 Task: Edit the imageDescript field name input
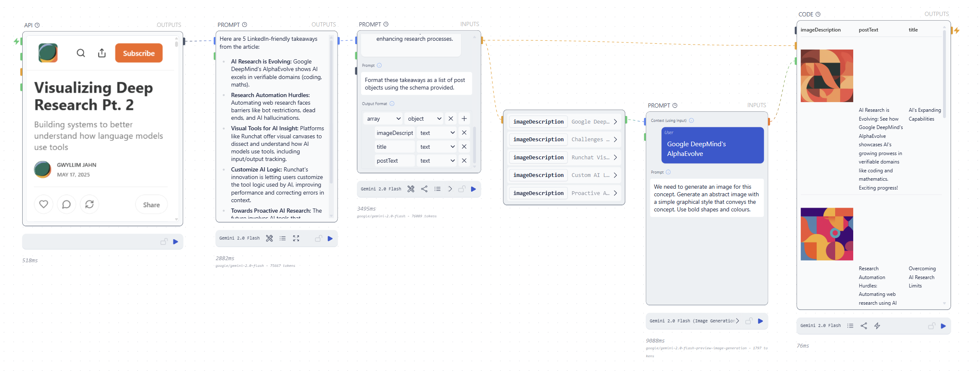pyautogui.click(x=394, y=133)
